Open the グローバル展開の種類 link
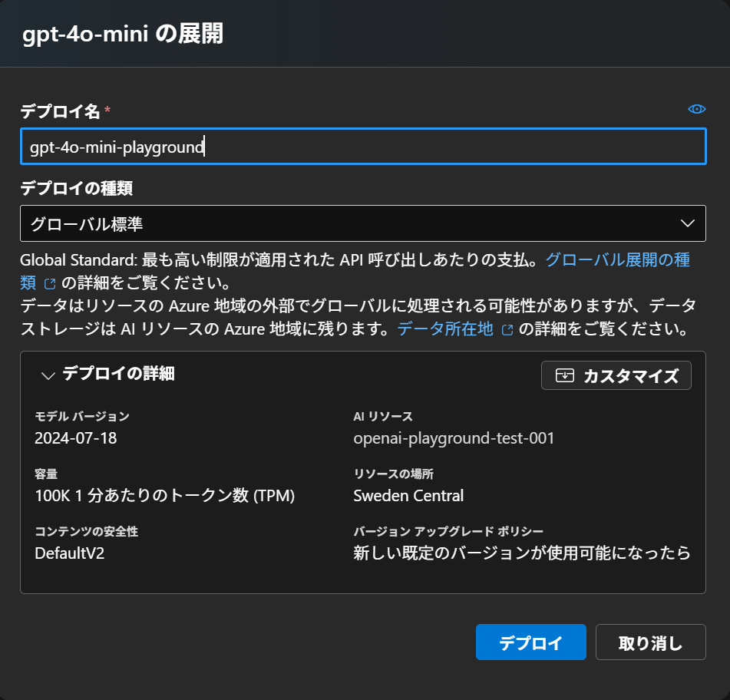The width and height of the screenshot is (730, 700). [617, 260]
